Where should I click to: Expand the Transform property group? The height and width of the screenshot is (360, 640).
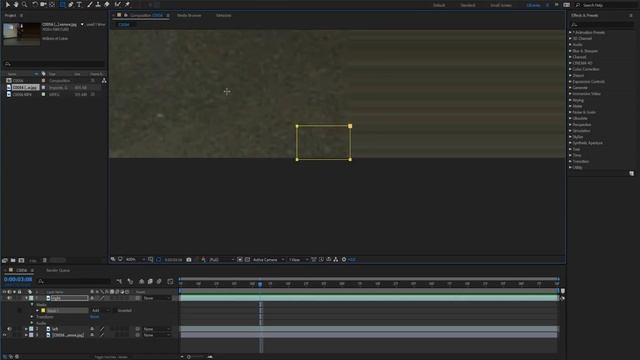tap(32, 317)
